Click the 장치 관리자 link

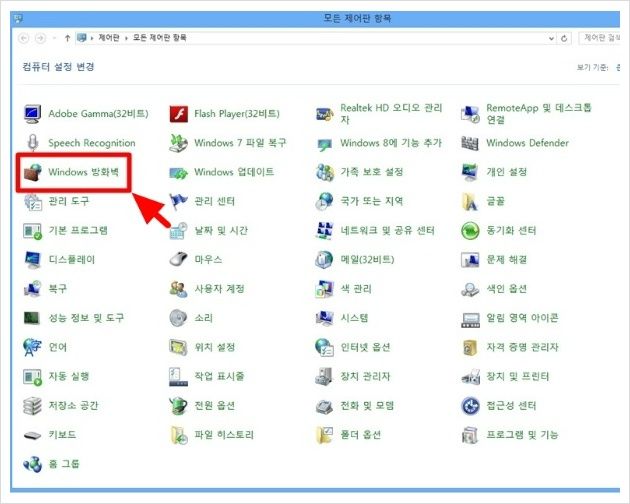click(x=365, y=377)
